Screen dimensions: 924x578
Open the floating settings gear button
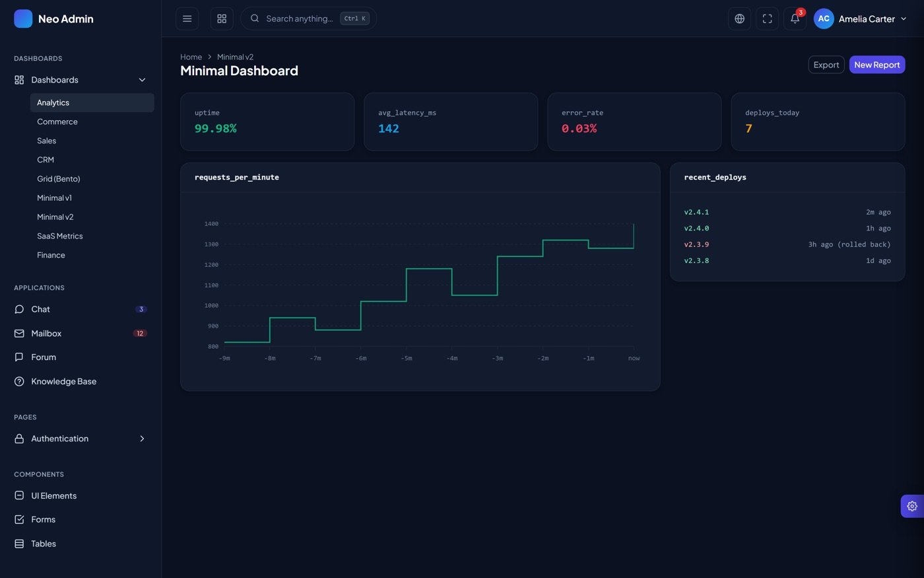(912, 506)
